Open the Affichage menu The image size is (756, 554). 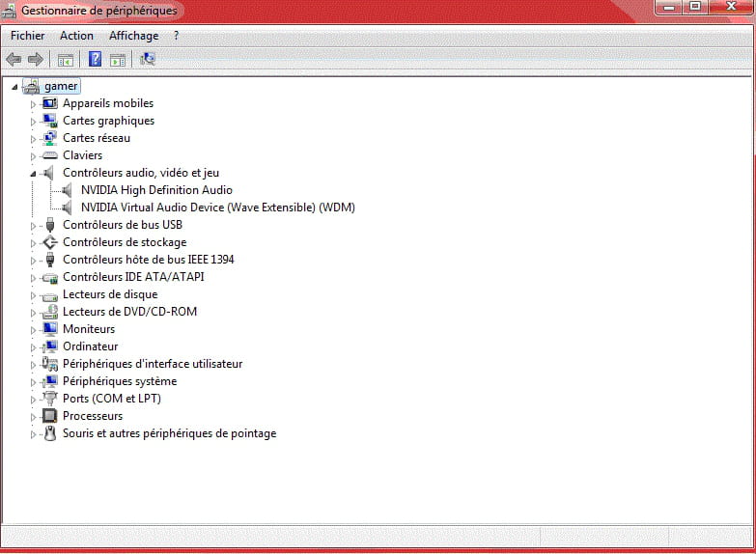point(133,36)
